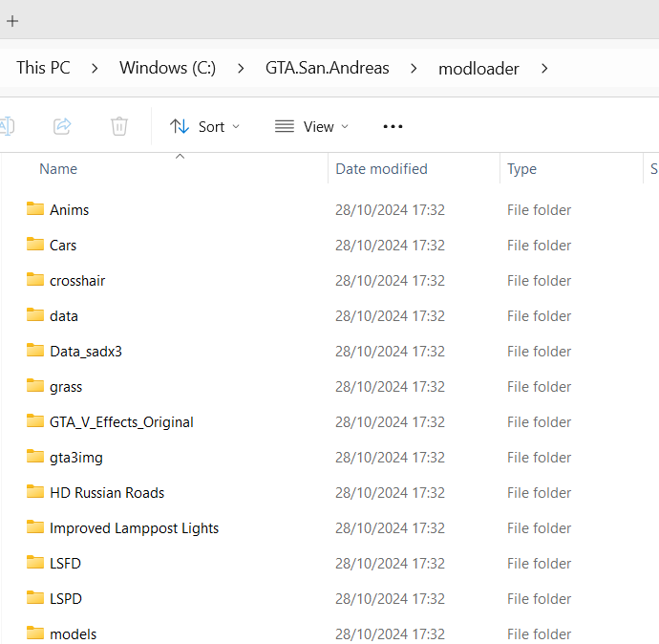659x644 pixels.
Task: Click the HD Russian Roads name
Action: 107,493
